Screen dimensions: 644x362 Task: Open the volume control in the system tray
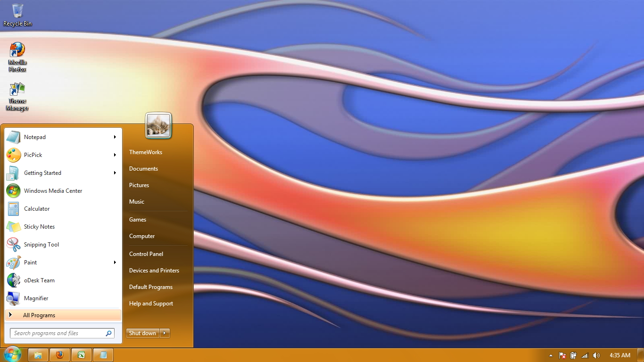[596, 355]
